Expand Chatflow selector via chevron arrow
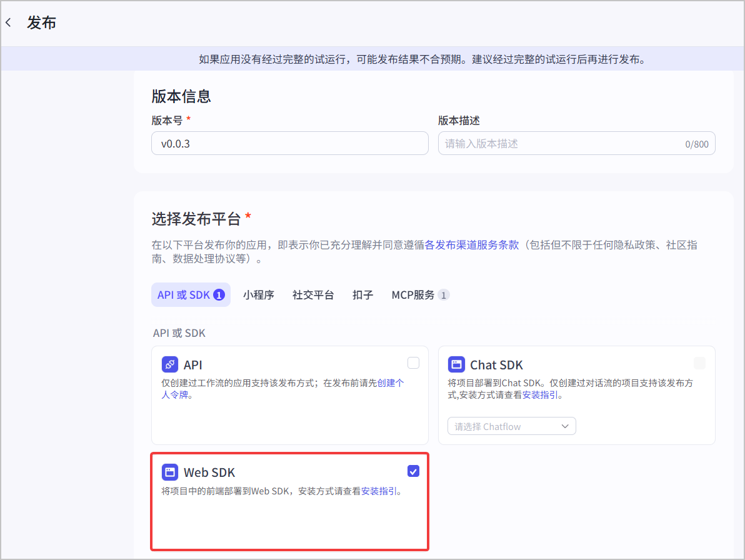745x560 pixels. click(x=564, y=426)
